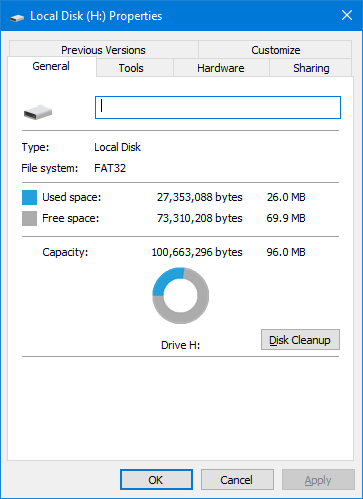This screenshot has width=363, height=499.
Task: Click the Disk Cleanup button
Action: coord(300,340)
